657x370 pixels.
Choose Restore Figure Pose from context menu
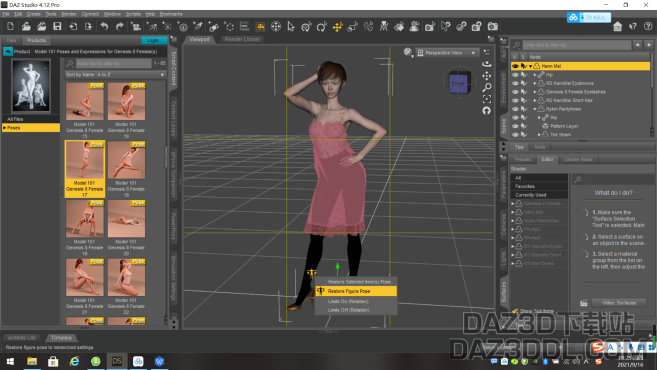356,291
